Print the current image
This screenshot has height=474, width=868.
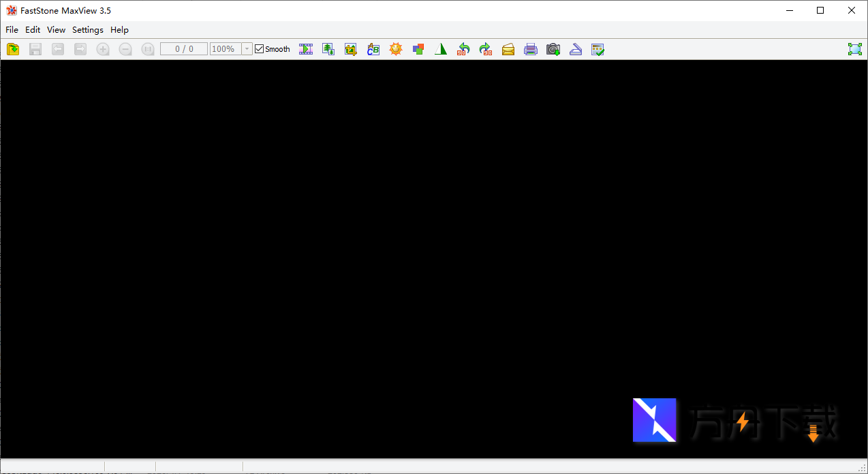531,48
